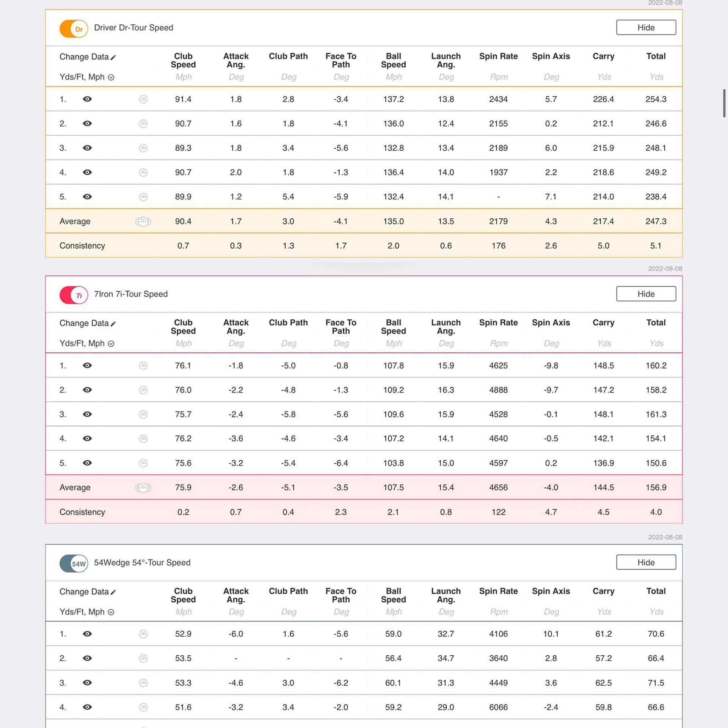Click the pencil icon beside Driver Change Data
This screenshot has width=728, height=728.
113,57
